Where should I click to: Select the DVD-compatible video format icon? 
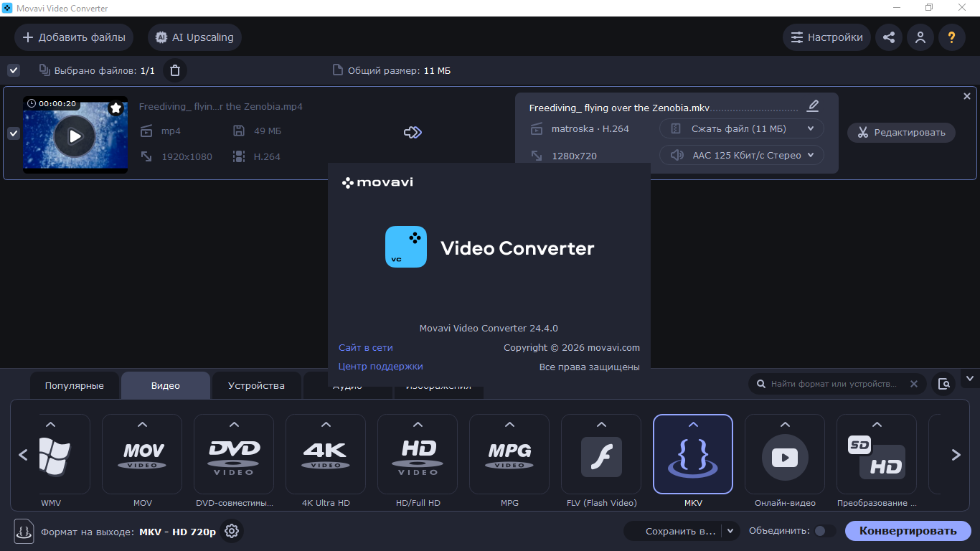point(234,454)
